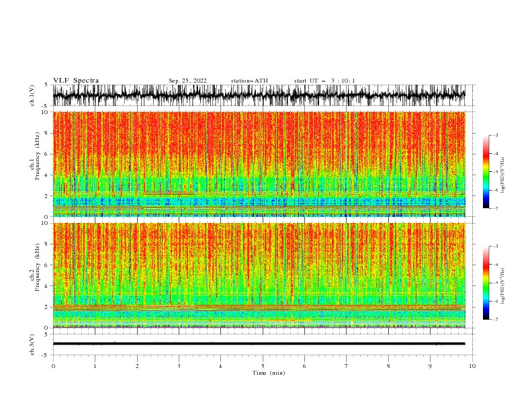
Task: Click time axis tick label "10"
Action: click(x=472, y=366)
